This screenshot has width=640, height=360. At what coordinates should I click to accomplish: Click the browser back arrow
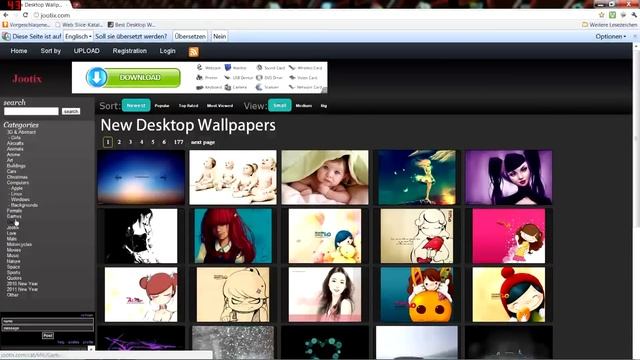pos(6,15)
